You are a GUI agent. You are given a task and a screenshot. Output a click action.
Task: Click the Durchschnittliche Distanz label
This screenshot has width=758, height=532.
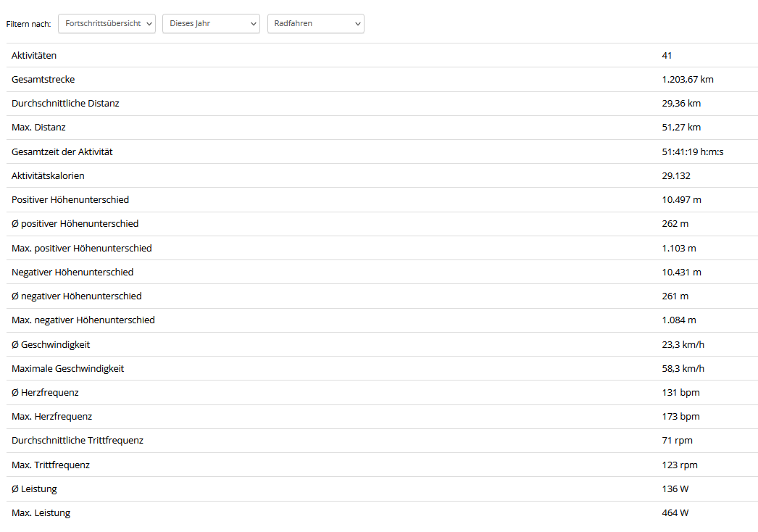[x=65, y=103]
